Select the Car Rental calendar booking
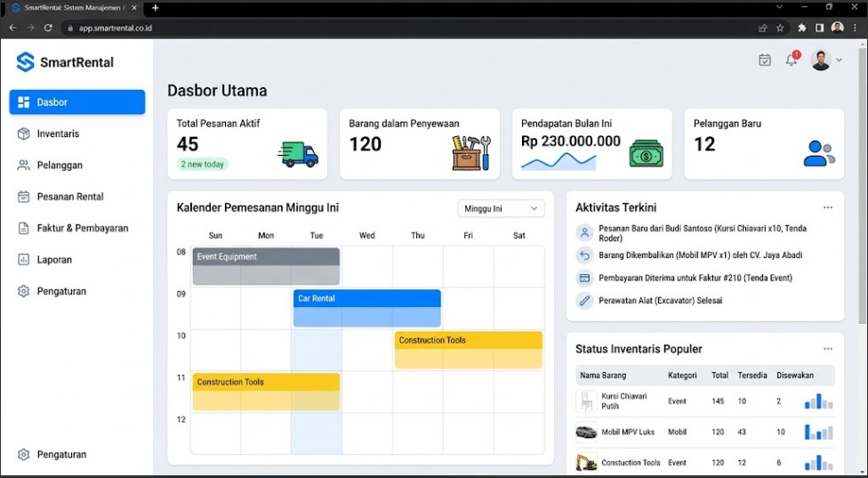Screen dimensions: 868x478 pyautogui.click(x=367, y=308)
